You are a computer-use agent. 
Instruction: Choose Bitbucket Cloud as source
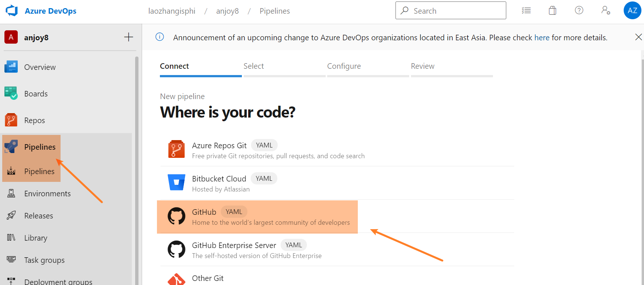point(337,183)
